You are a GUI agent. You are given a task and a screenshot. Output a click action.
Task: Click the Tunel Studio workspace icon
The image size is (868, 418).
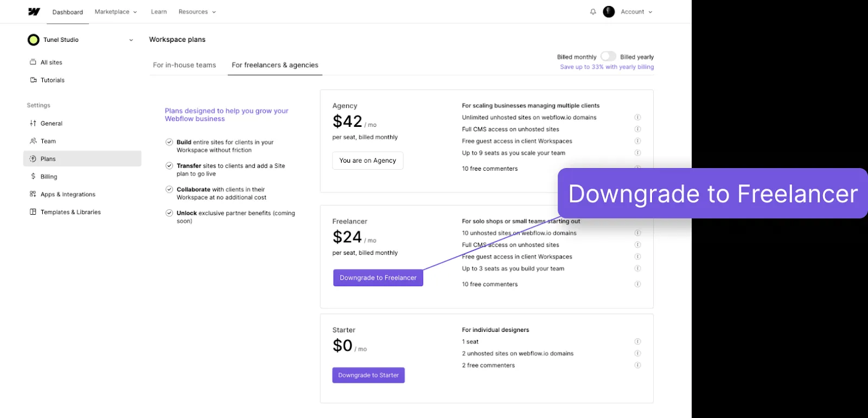[34, 40]
